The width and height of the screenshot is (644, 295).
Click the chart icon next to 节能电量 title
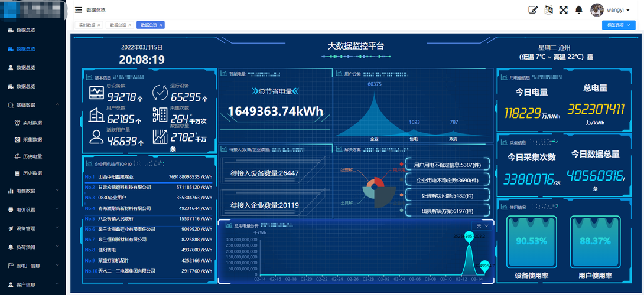[x=224, y=74]
